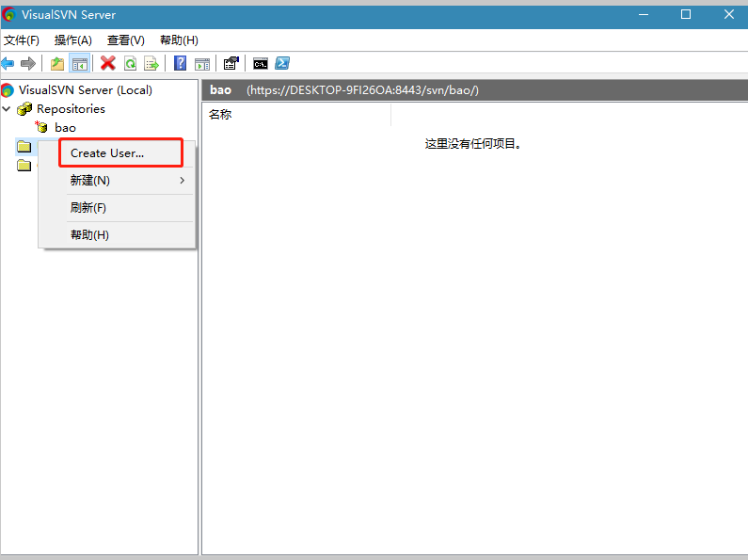The width and height of the screenshot is (748, 560).
Task: Open the Properties icon in toolbar
Action: pos(231,63)
